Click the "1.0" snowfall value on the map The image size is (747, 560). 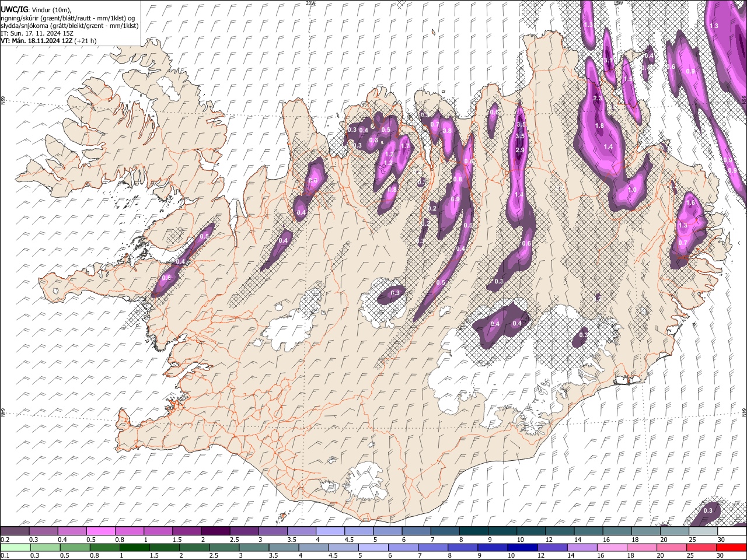point(632,190)
